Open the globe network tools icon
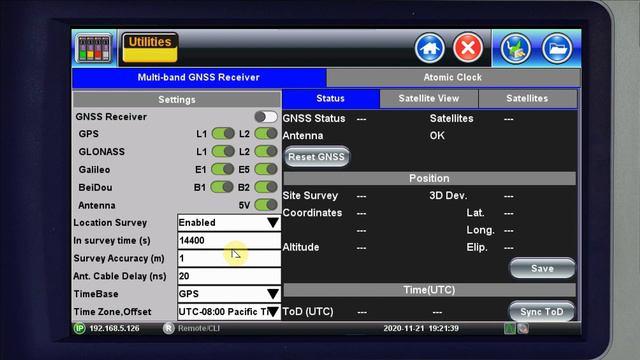 (x=516, y=48)
